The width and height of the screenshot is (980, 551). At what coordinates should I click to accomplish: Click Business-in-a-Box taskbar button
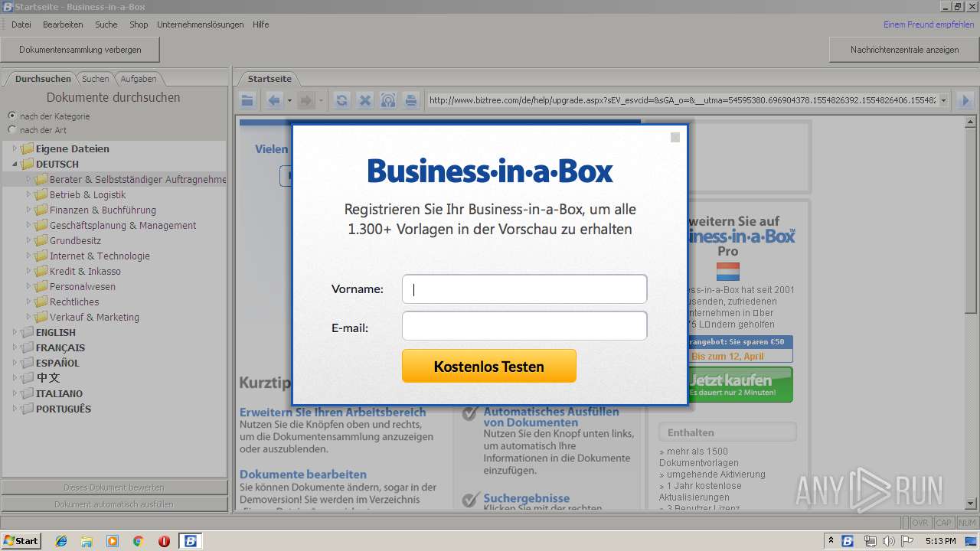click(x=190, y=541)
